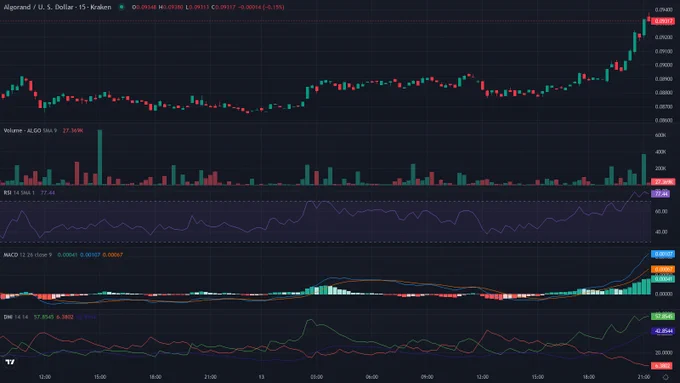Click the DMI legend value 6.3802
680x383 pixels.
click(x=65, y=317)
